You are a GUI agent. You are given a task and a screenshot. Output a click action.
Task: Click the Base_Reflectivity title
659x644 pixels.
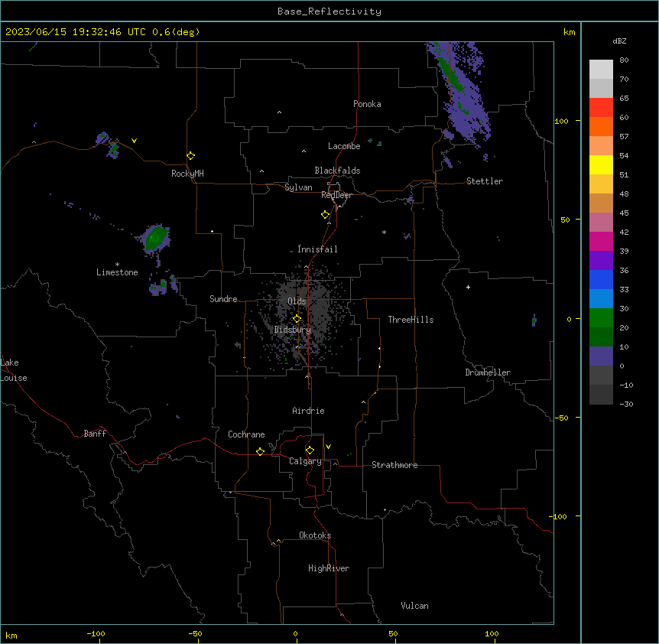329,11
